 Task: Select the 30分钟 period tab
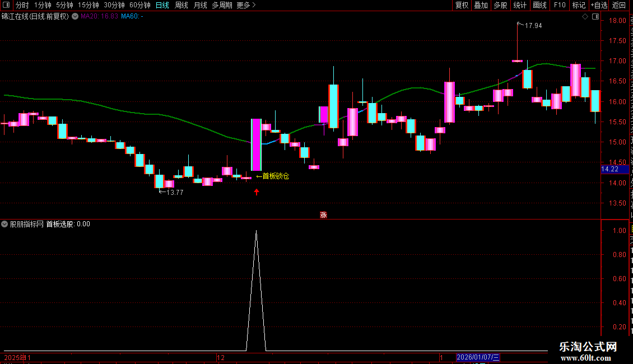click(x=114, y=5)
